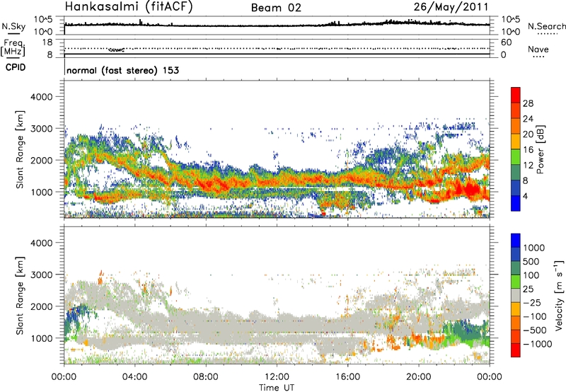Viewport: 566px width, 392px height.
Task: Select the "Freq. [MHz]" axis label
Action: (13, 48)
